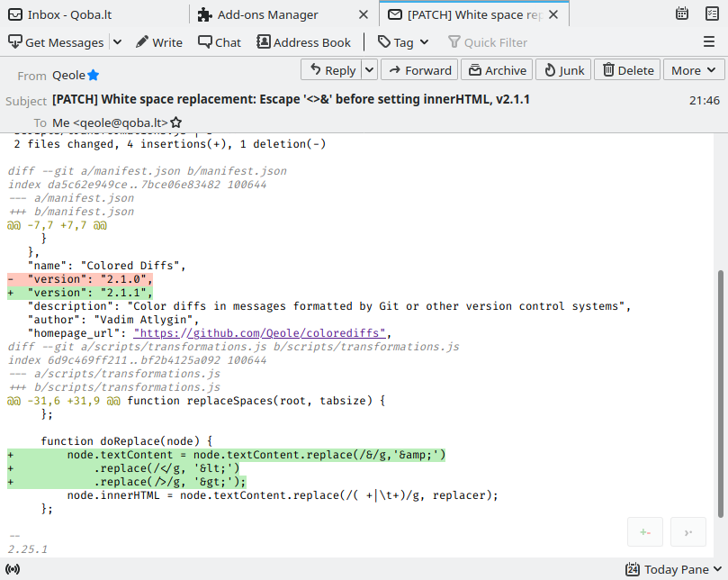
Task: Open the Calendar tab icon
Action: pyautogui.click(x=681, y=14)
